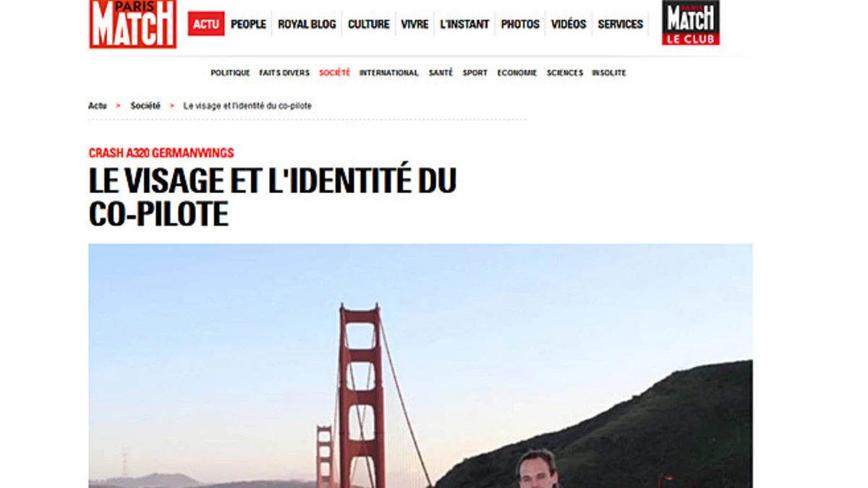868x488 pixels.
Task: Select SERVICES in the main menu
Action: (x=620, y=24)
